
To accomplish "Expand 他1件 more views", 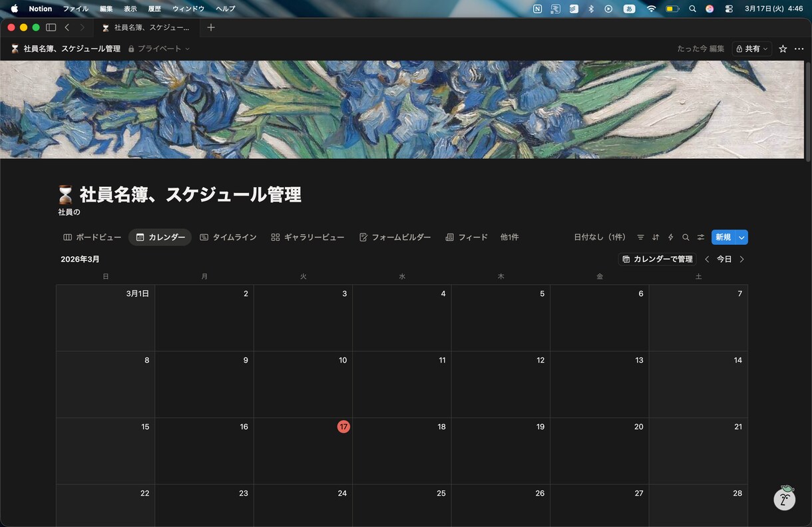I will tap(509, 237).
